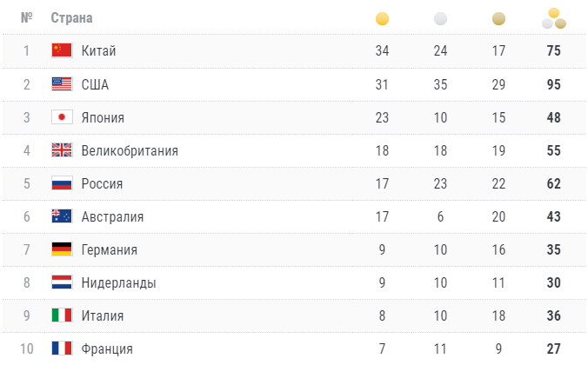
Task: Click the Australia flag icon
Action: pos(62,216)
